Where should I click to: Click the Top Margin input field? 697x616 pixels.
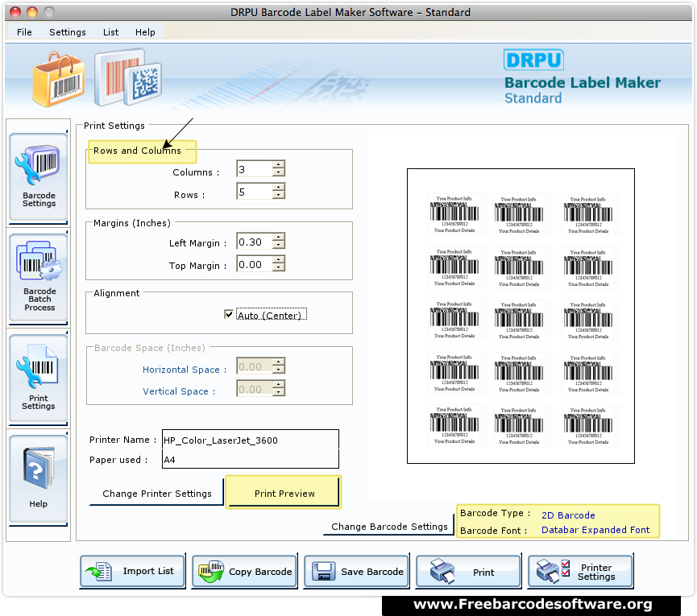255,264
